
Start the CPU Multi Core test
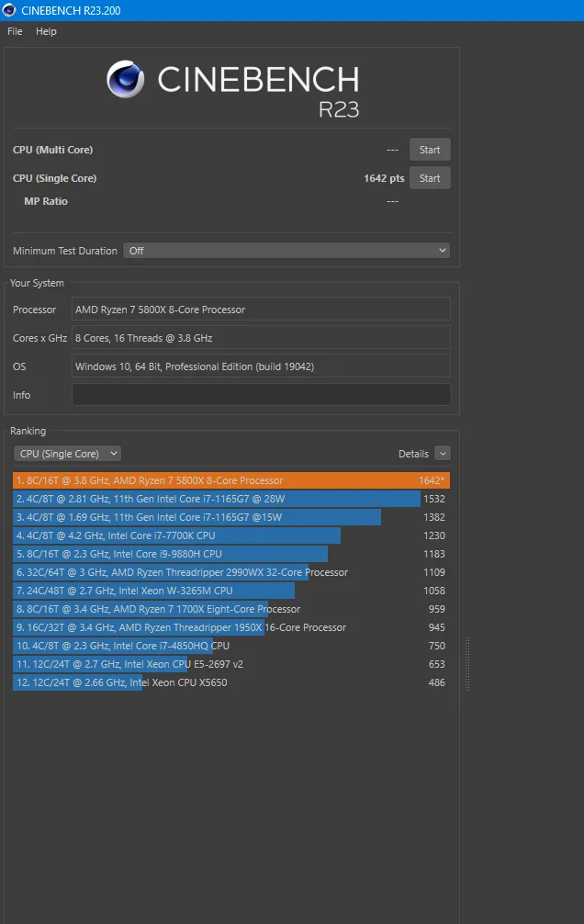pyautogui.click(x=430, y=150)
